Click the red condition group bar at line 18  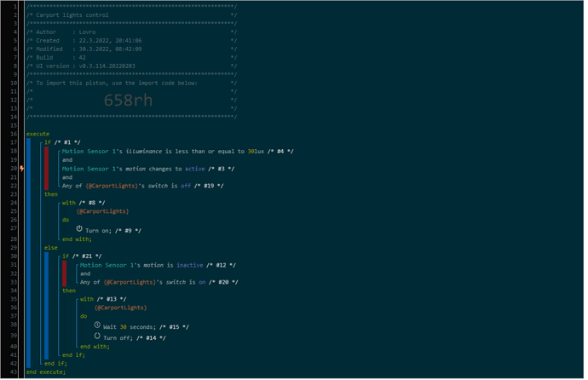tap(47, 169)
